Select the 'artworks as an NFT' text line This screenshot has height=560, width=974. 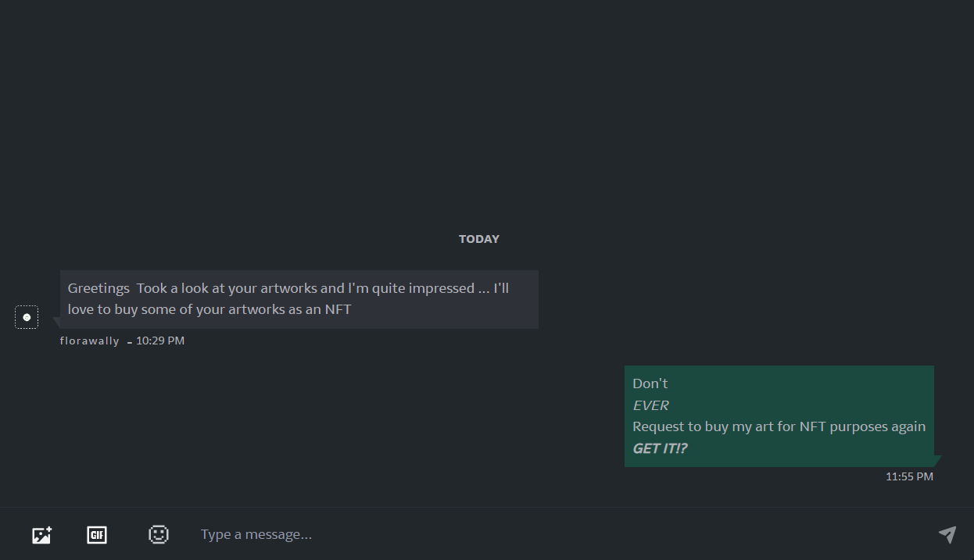(209, 309)
